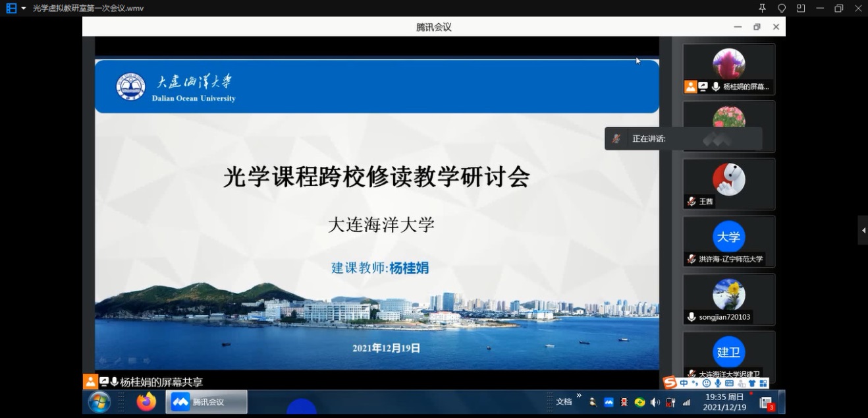Click the Windows Start orb
Image resolution: width=868 pixels, height=418 pixels.
tap(99, 402)
